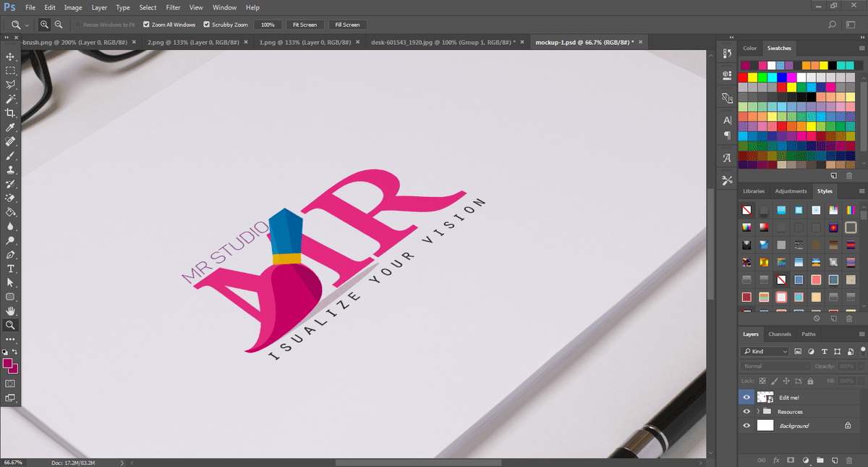Click the foreground color swatch
The height and width of the screenshot is (467, 868).
pos(8,363)
